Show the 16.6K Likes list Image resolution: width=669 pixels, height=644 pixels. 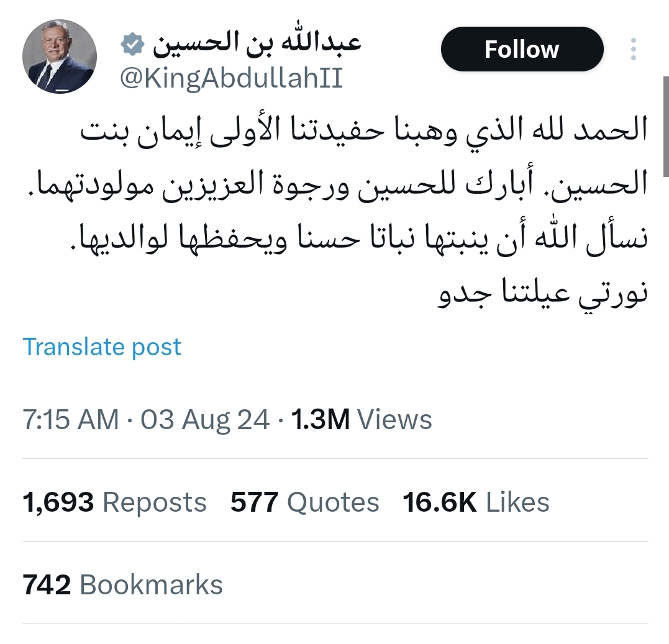(476, 502)
